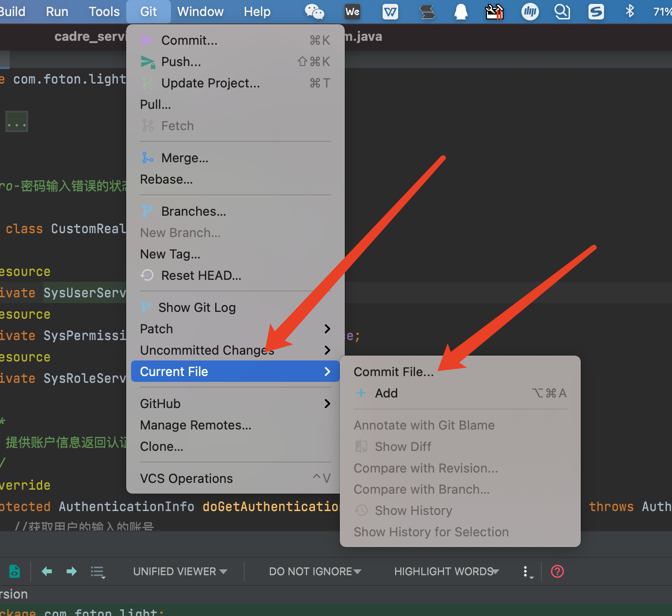Expand the GitHub submenu
This screenshot has height=616, width=672.
(x=235, y=403)
